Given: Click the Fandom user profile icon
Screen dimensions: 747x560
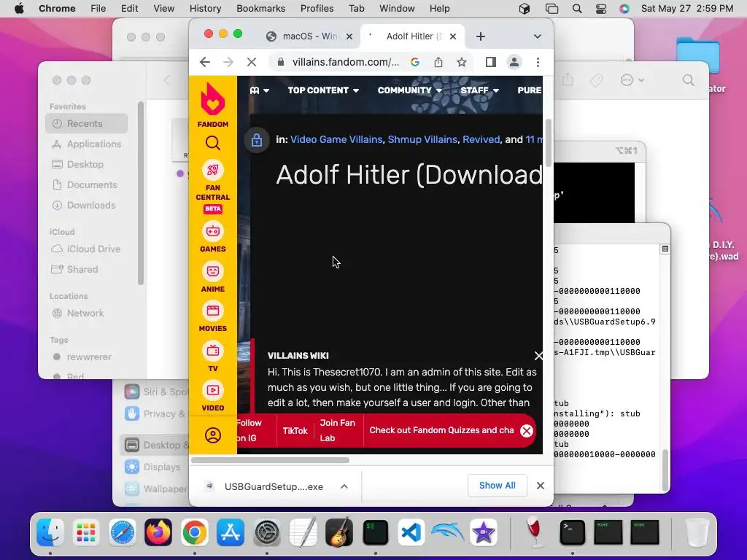Looking at the screenshot, I should tap(212, 435).
